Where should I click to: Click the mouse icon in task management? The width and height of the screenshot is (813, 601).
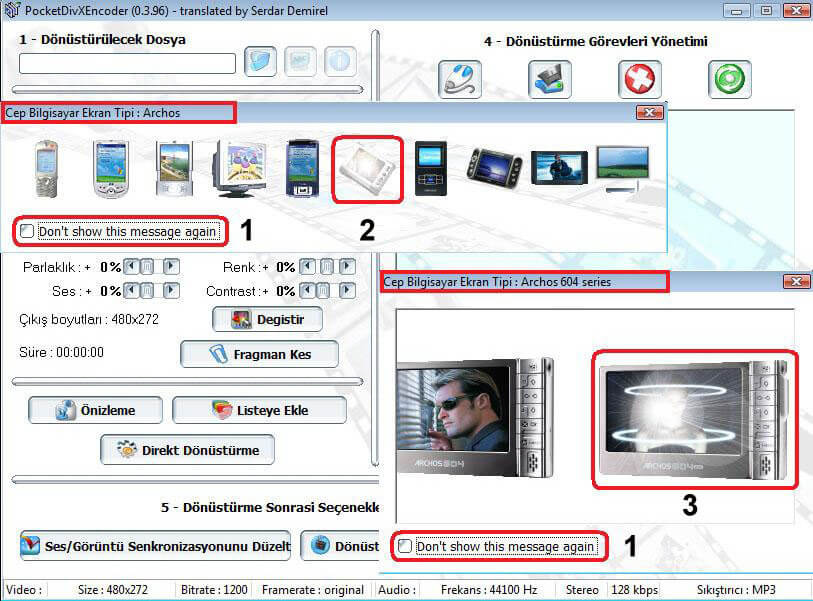pos(460,79)
